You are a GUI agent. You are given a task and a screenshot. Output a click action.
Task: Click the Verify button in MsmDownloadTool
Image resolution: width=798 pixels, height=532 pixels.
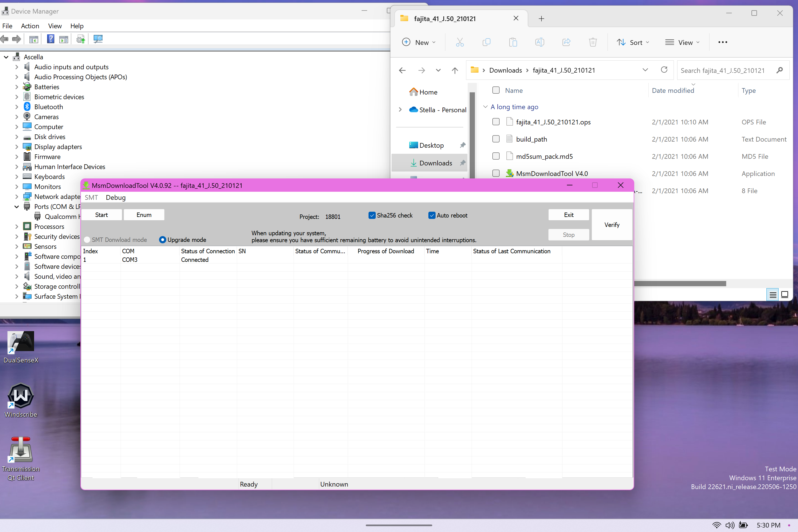point(612,224)
